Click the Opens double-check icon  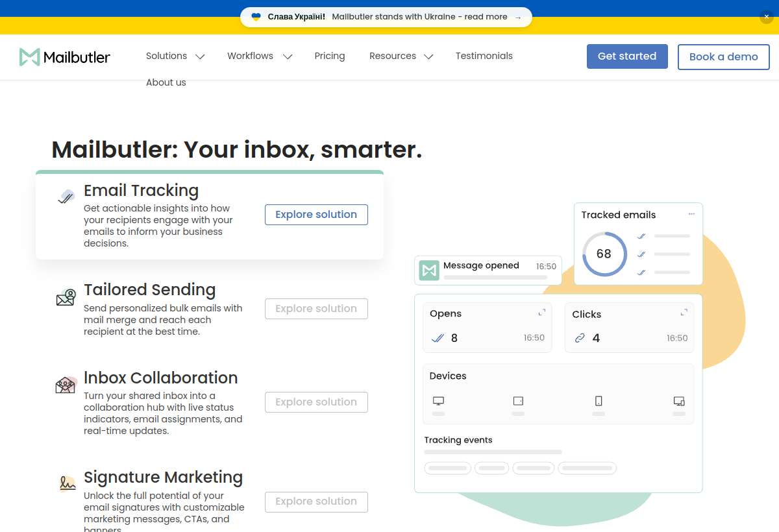[x=438, y=338]
